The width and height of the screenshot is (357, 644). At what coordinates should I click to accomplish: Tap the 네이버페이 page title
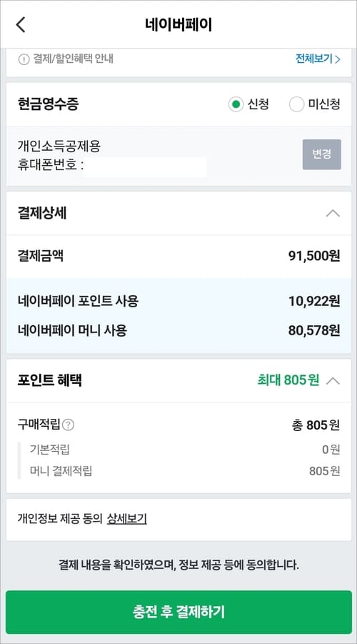[x=178, y=24]
